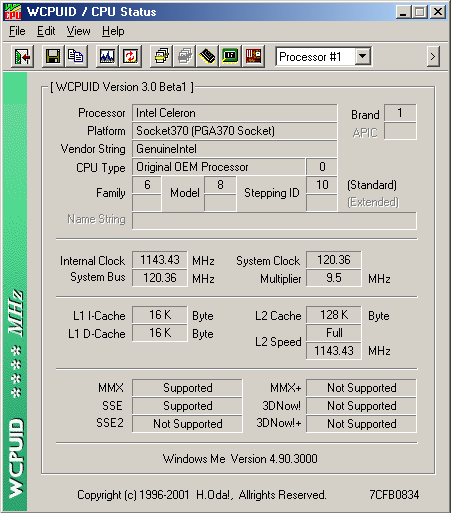Click the yellow stacked windows cache icon
This screenshot has width=452, height=513.
tap(162, 57)
